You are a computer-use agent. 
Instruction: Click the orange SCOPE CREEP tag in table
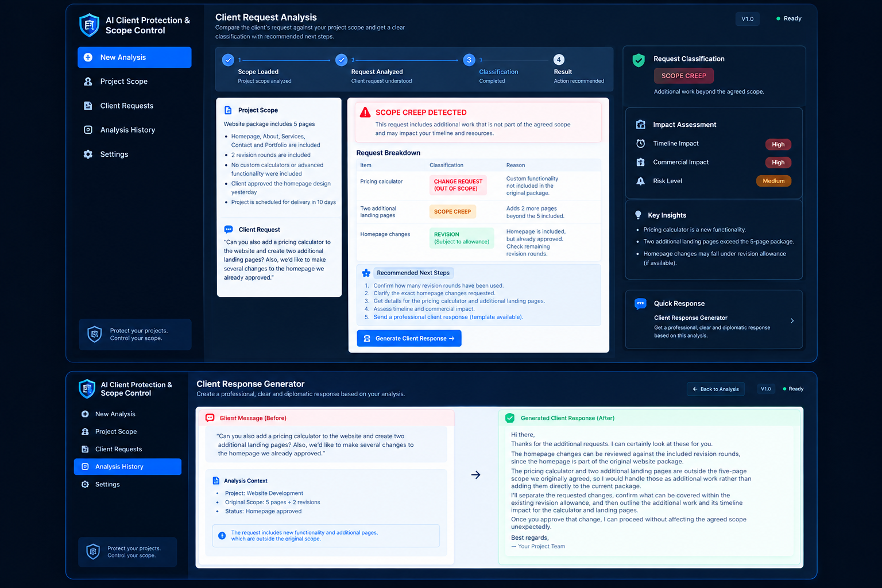(x=452, y=211)
